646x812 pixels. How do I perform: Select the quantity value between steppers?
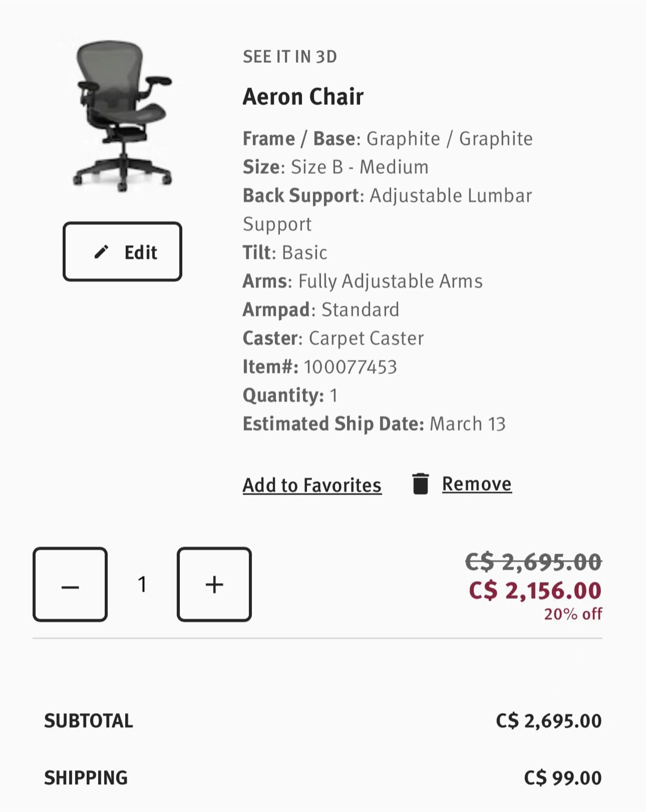coord(142,585)
